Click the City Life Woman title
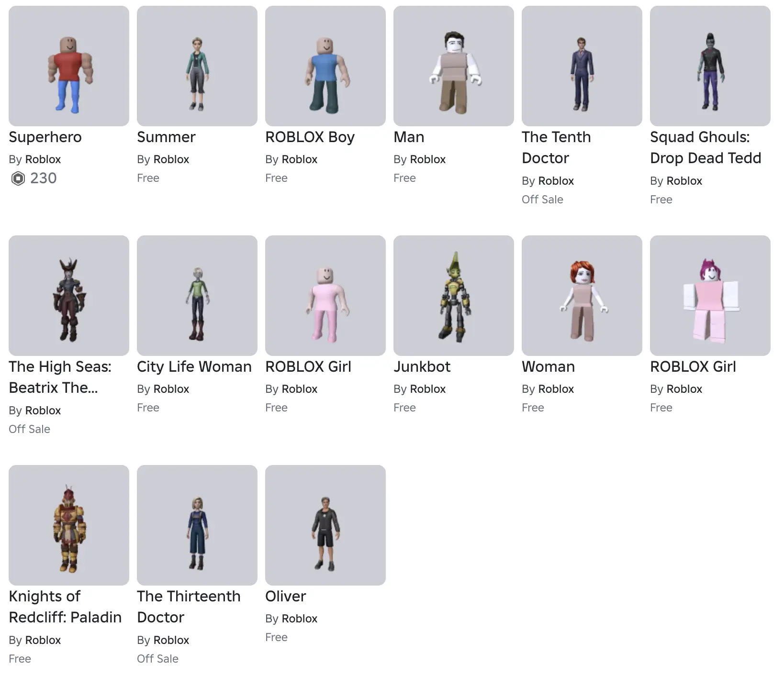The image size is (784, 687). (x=194, y=367)
